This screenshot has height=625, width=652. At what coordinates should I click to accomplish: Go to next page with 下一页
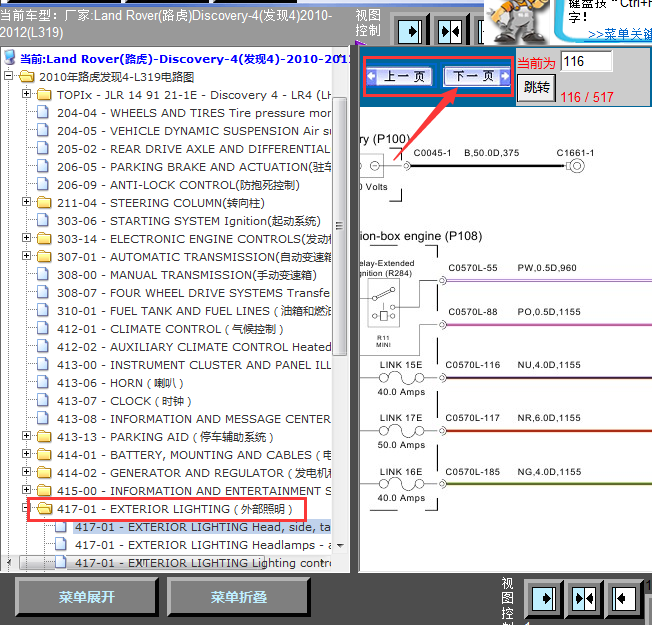(x=477, y=76)
